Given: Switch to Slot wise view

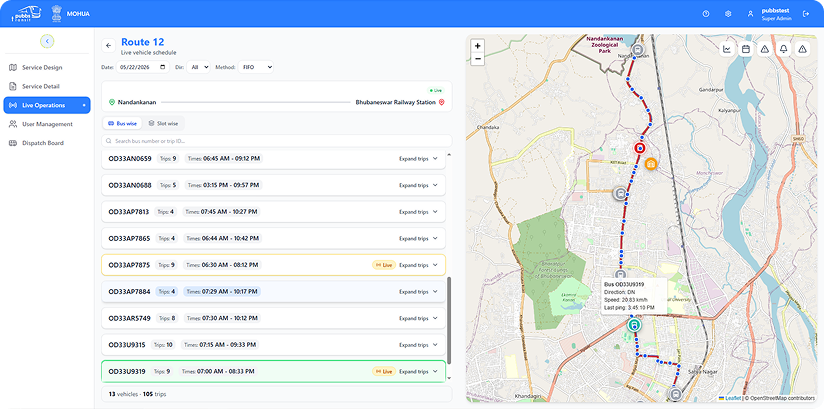Looking at the screenshot, I should (163, 124).
